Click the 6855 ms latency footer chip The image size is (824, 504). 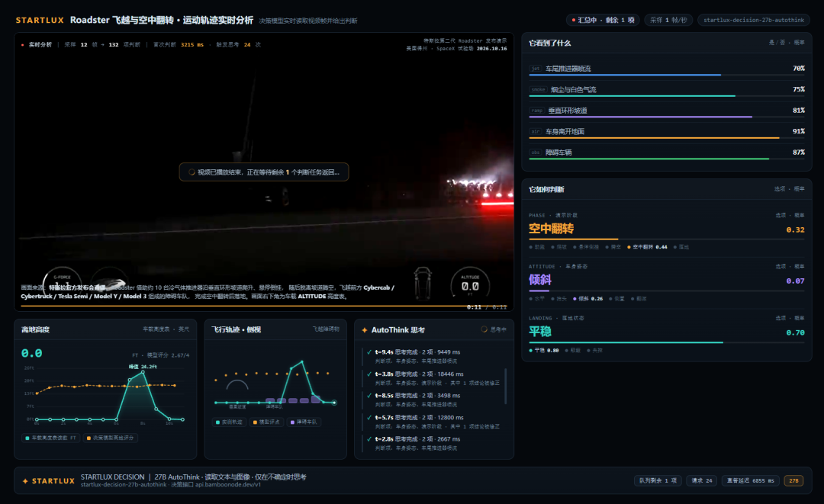(x=750, y=481)
